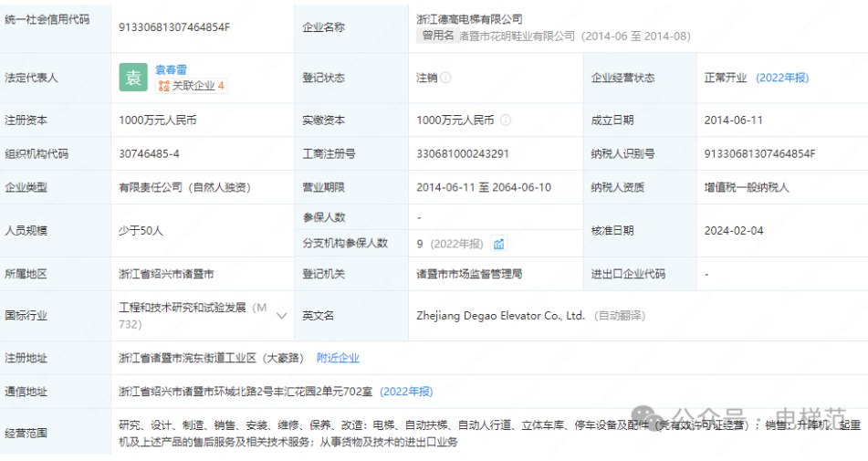
Task: Select 登记机关 诸暨市市场监督管理局
Action: (x=469, y=274)
